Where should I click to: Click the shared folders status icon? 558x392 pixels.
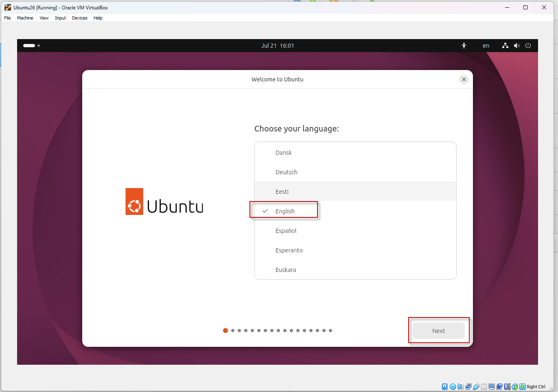click(484, 387)
